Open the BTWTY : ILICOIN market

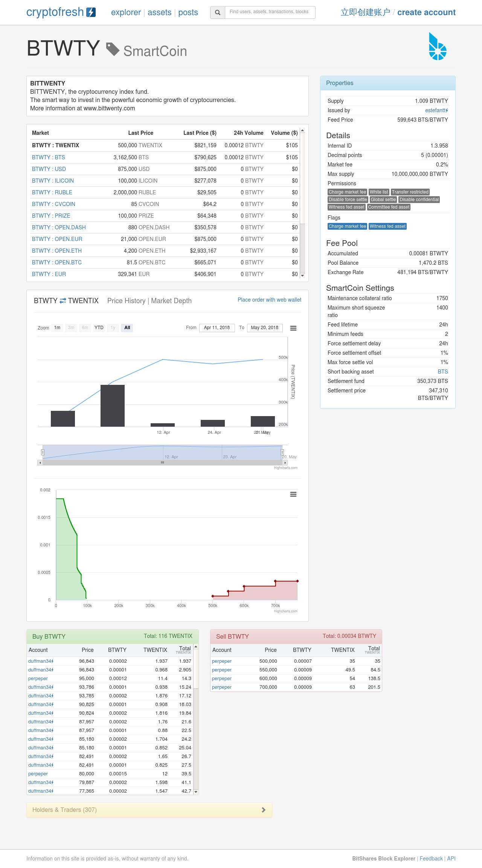point(53,181)
